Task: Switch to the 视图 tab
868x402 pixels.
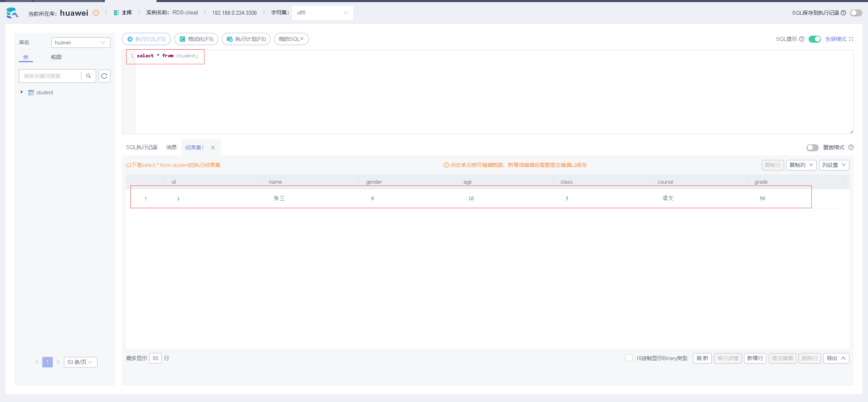Action: pyautogui.click(x=56, y=57)
